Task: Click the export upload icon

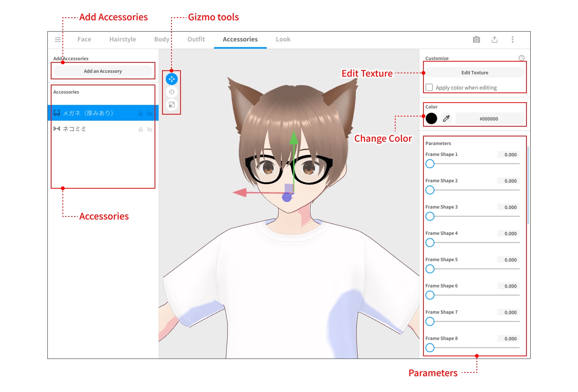Action: (495, 39)
